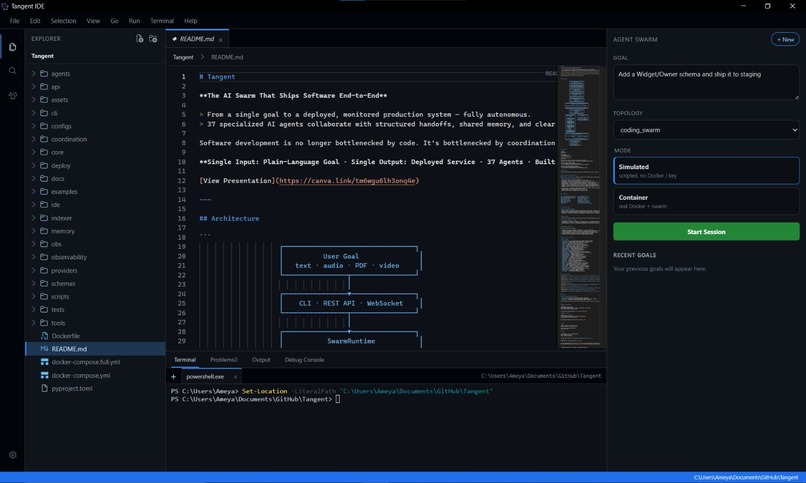Open the scripts folder

(x=60, y=296)
